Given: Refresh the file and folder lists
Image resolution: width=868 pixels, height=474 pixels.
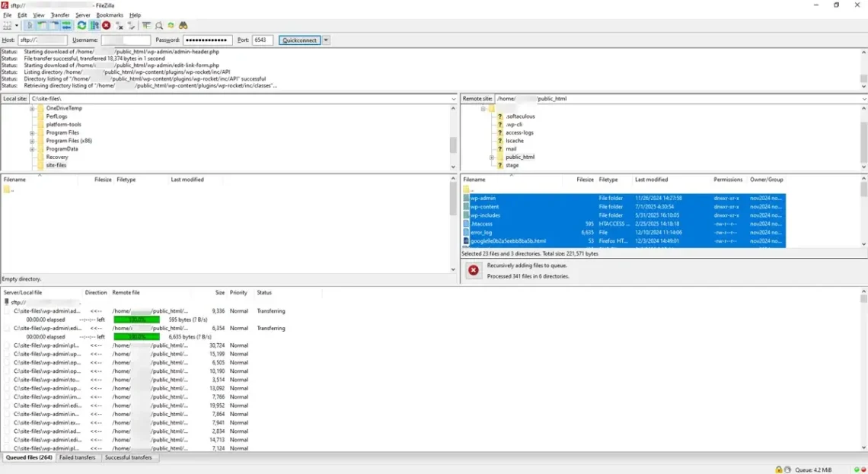Looking at the screenshot, I should [81, 25].
